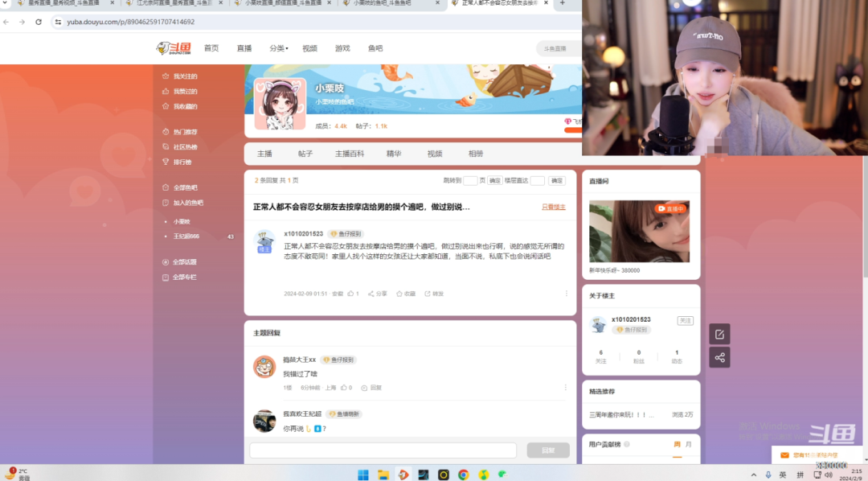The image size is (868, 481).
Task: Click the 全部专栏 icon in sidebar
Action: point(166,277)
